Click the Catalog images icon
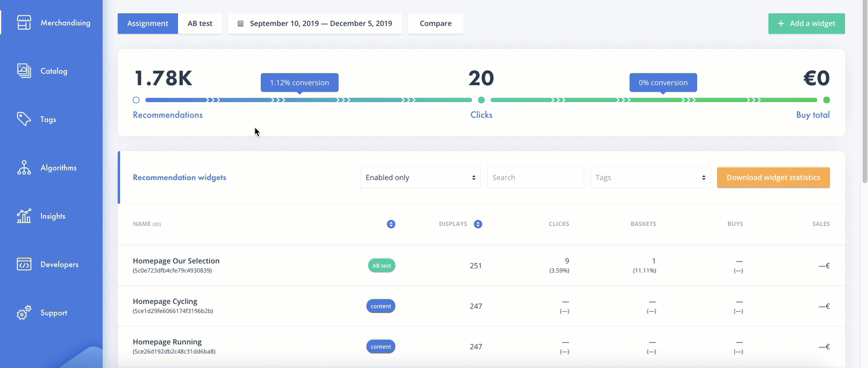This screenshot has width=868, height=368. point(24,71)
